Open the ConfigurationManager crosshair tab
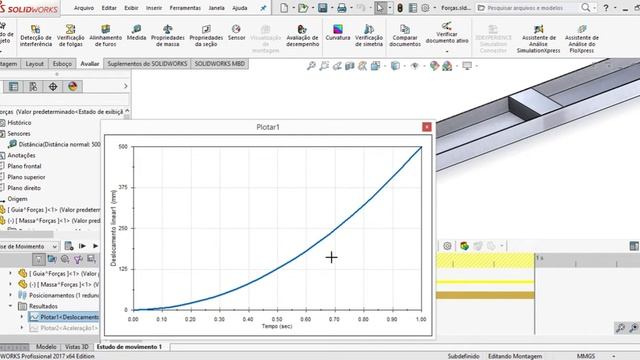 pyautogui.click(x=53, y=87)
